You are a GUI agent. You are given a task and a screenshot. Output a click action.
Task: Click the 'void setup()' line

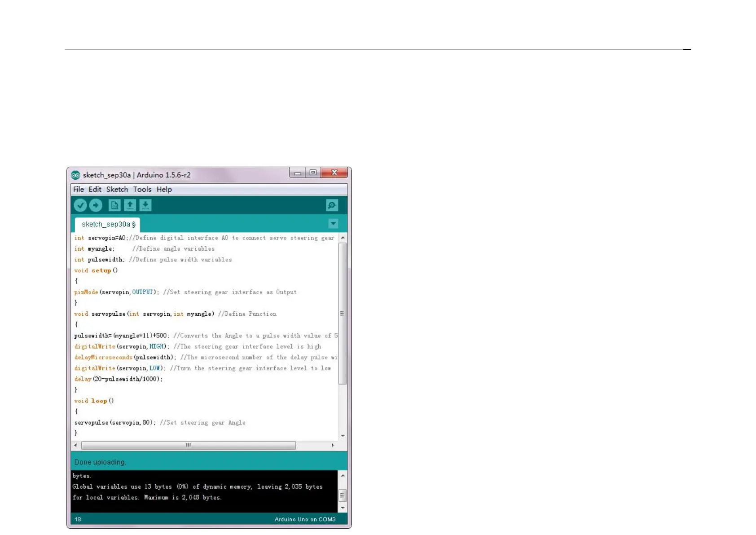coord(96,270)
